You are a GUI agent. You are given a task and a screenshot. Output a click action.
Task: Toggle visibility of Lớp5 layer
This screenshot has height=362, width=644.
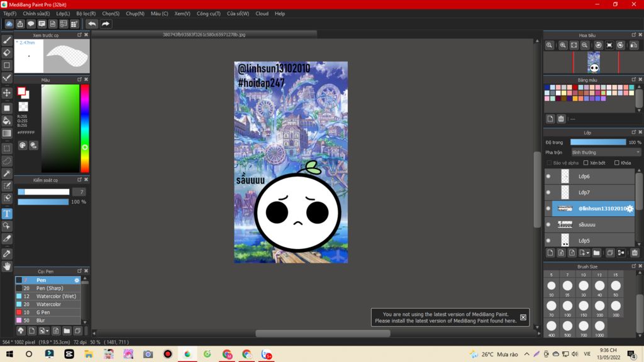548,241
